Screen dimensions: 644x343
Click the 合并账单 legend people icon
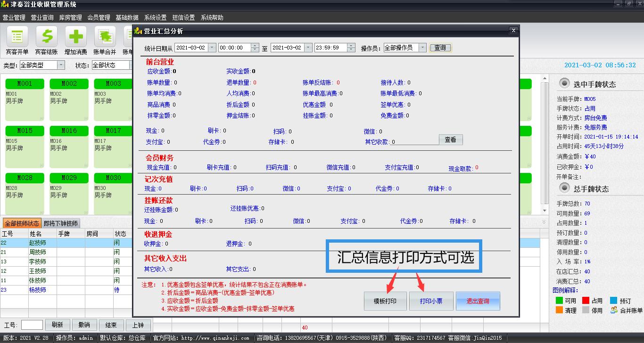point(614,310)
